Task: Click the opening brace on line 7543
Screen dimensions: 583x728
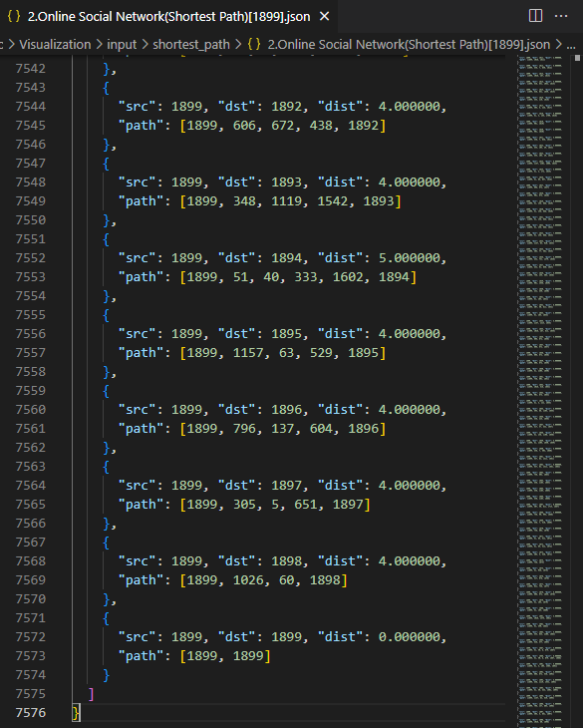Action: point(106,88)
